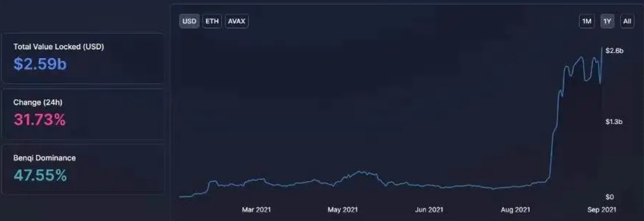Click the Aug 2021 axis label

(515, 210)
